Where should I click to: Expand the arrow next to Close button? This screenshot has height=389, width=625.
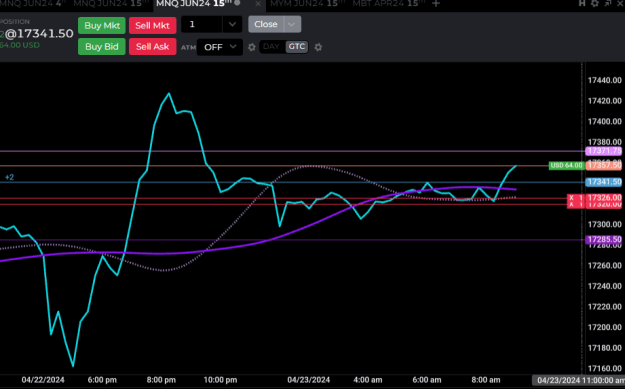tap(292, 24)
